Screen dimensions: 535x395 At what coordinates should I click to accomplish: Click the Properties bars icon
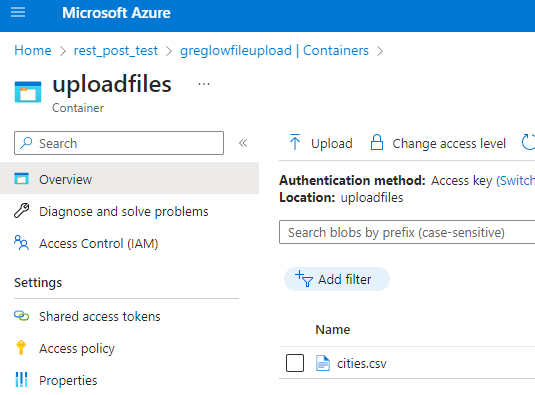[x=21, y=379]
